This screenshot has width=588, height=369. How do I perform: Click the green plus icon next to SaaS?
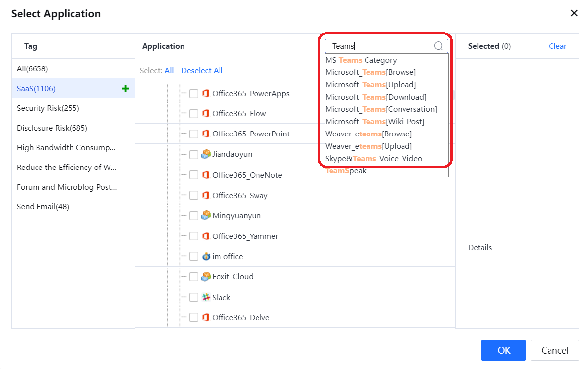126,88
